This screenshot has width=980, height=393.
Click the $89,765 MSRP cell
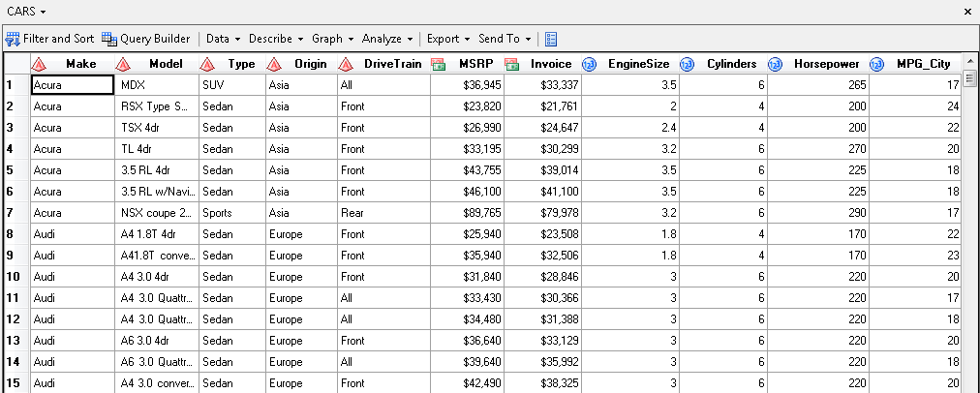pos(467,212)
